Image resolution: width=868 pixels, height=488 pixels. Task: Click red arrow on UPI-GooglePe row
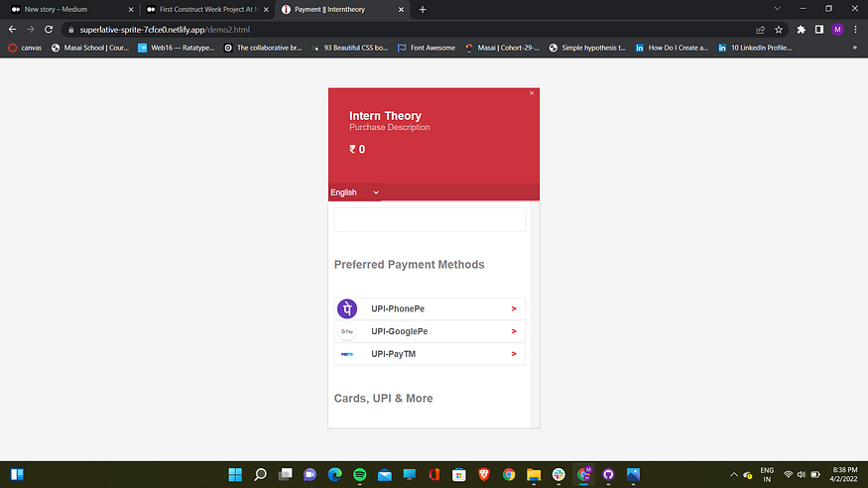[514, 331]
